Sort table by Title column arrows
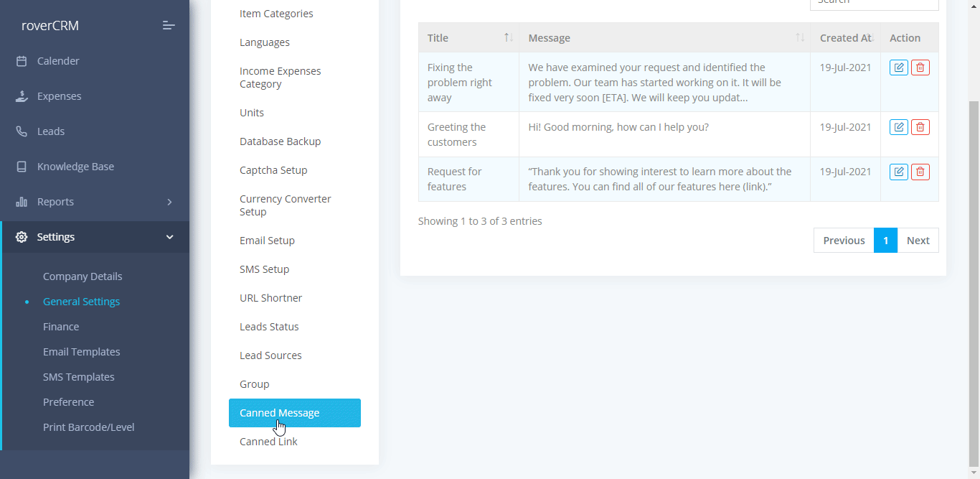 [x=508, y=37]
